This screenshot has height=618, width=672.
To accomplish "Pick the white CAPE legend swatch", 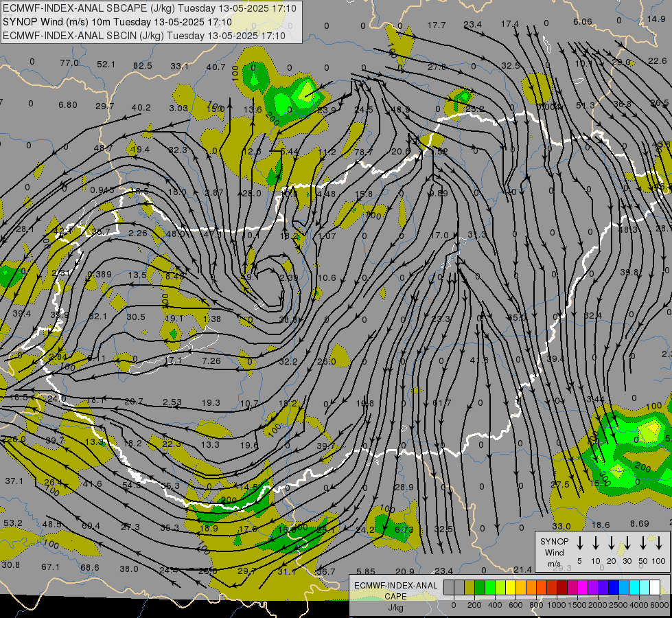I will tap(654, 587).
